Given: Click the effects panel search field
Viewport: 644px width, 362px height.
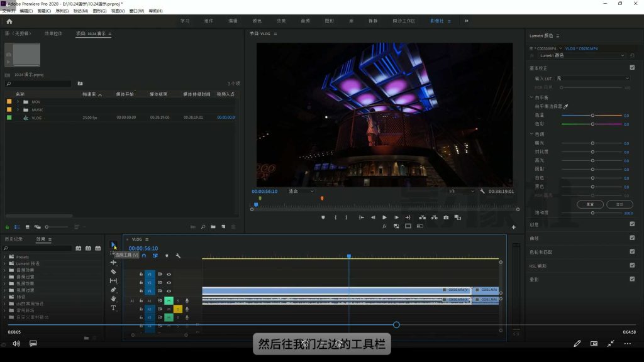Looking at the screenshot, I should pyautogui.click(x=38, y=248).
